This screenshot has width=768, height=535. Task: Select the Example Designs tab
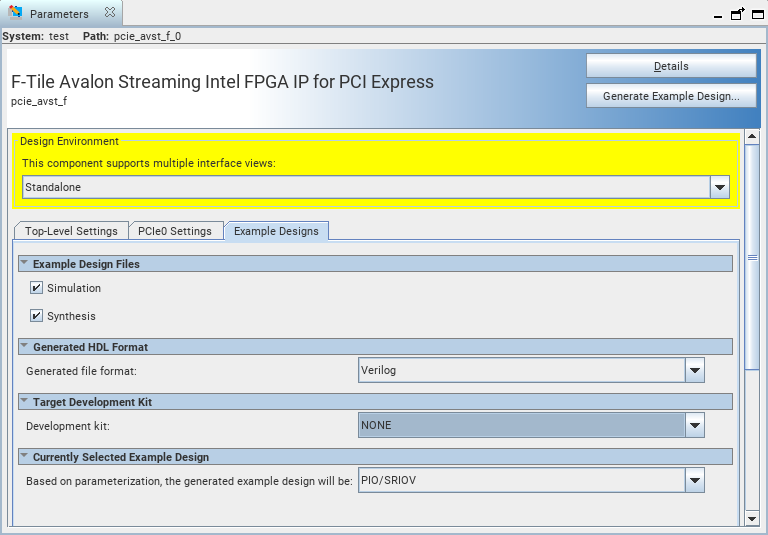click(x=276, y=231)
